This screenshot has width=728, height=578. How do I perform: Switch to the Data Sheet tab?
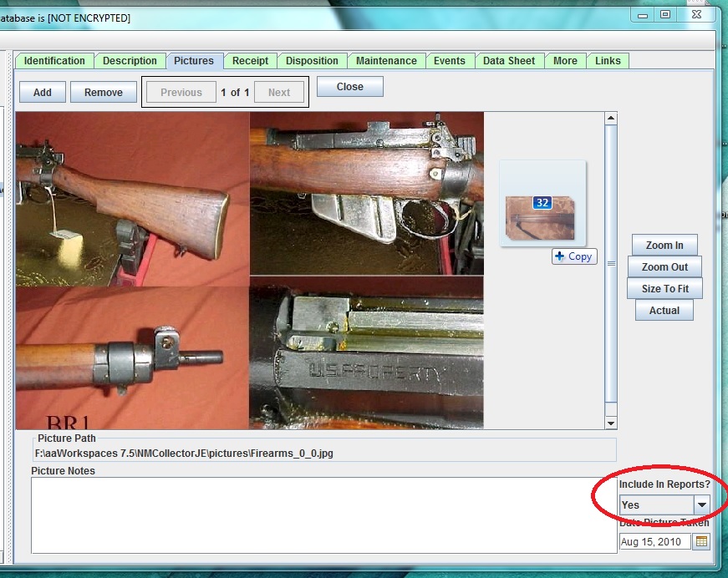coord(509,61)
